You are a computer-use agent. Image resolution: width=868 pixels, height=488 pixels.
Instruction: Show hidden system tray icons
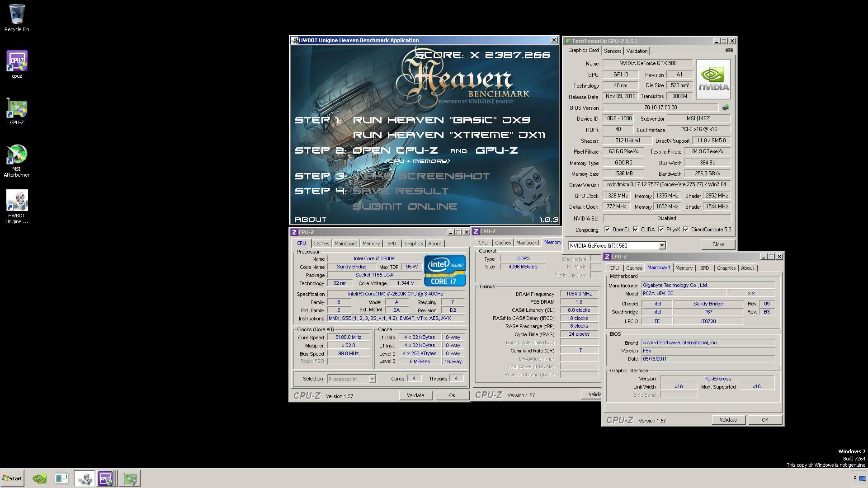click(854, 478)
